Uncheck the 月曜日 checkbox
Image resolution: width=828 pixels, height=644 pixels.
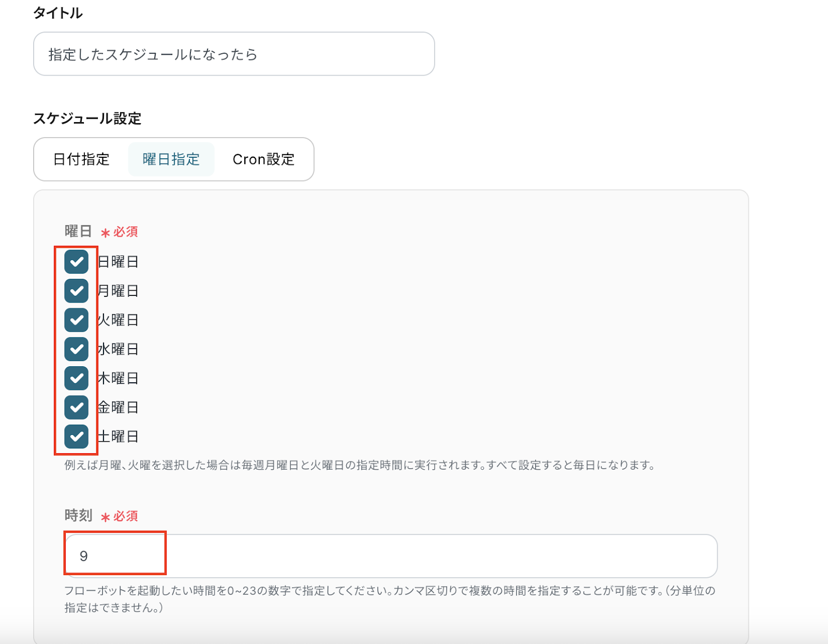click(77, 291)
